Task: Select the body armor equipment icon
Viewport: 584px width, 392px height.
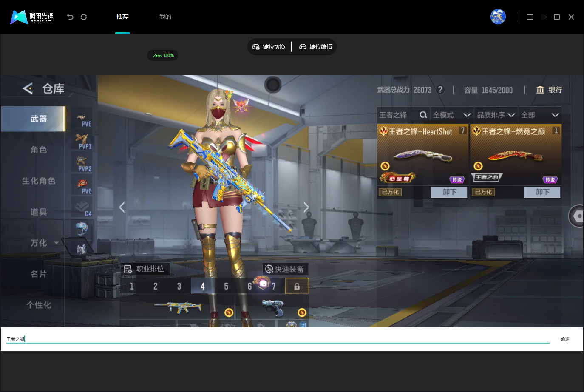Action: 82,249
